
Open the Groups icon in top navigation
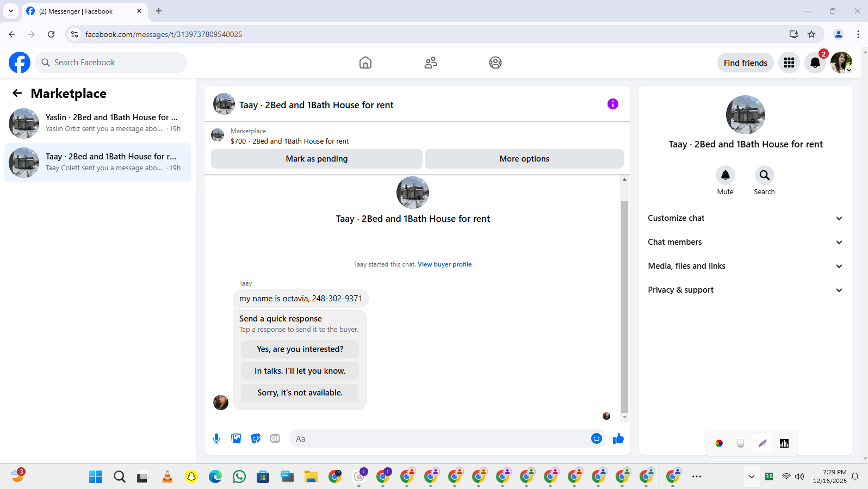(x=495, y=63)
